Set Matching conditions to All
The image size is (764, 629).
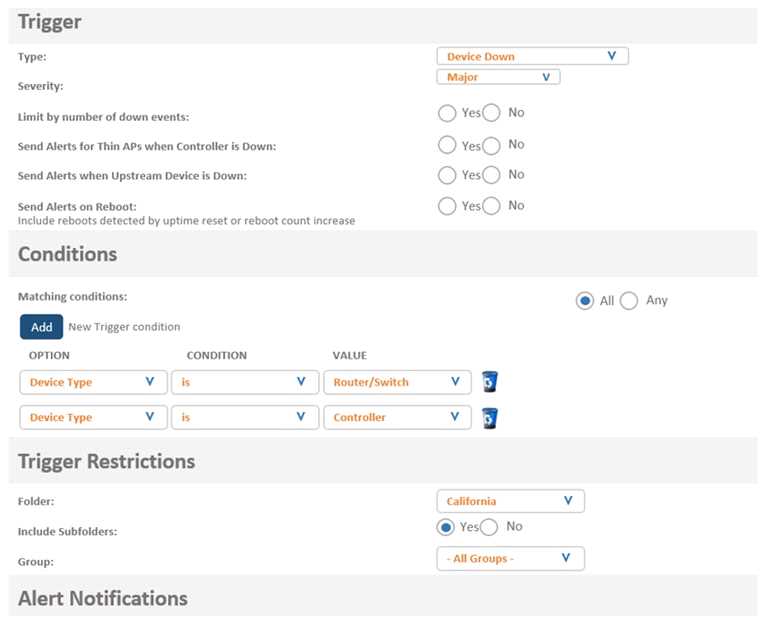tap(585, 301)
